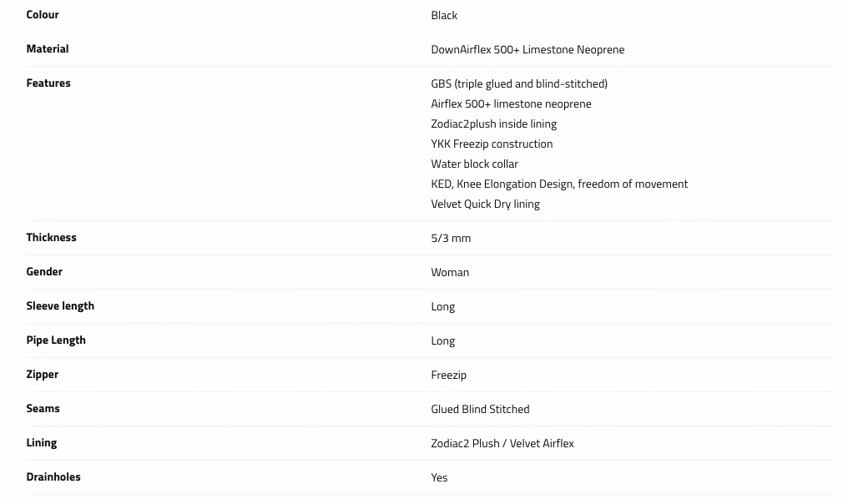Click YKK Freezip construction feature
848x504 pixels.
point(492,144)
